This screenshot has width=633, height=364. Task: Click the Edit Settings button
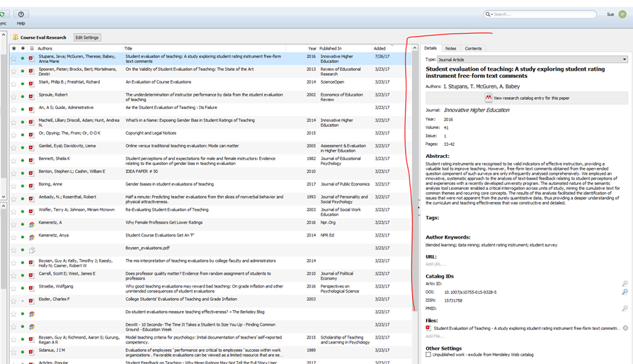(x=87, y=38)
